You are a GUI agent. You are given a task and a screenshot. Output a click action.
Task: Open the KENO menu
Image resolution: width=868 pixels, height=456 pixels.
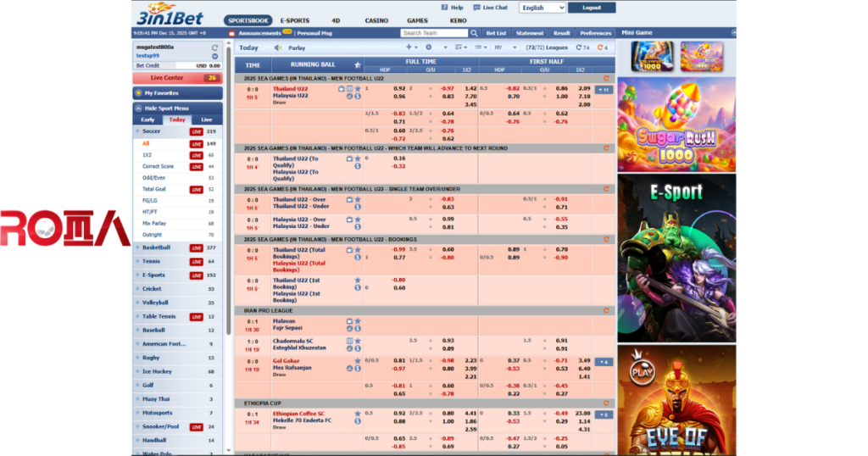pos(458,20)
